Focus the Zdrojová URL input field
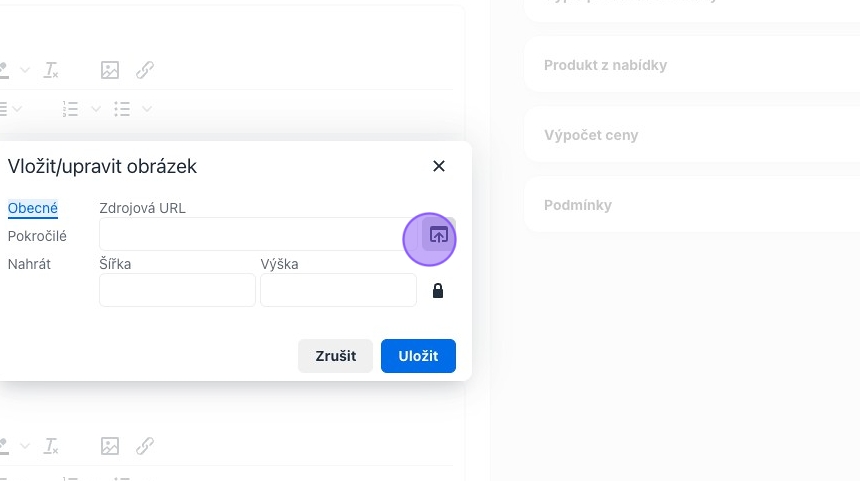Viewport: 860px width, 481px height. (258, 234)
